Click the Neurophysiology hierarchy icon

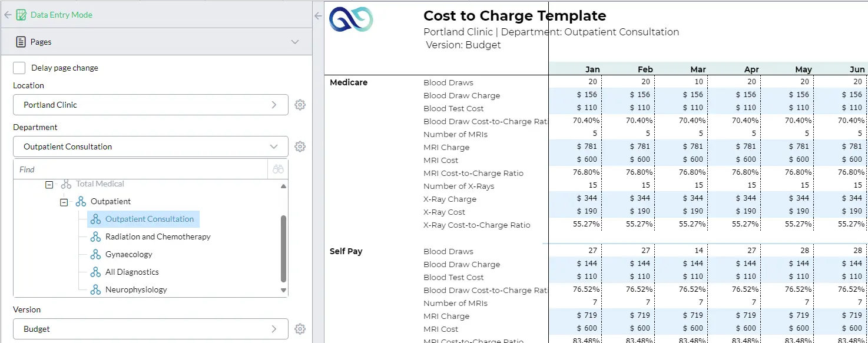pyautogui.click(x=95, y=289)
